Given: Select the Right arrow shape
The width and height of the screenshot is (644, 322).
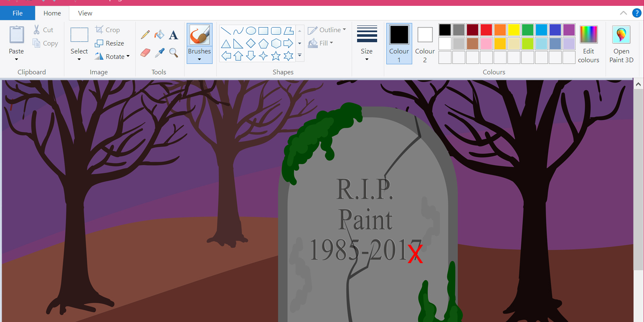Looking at the screenshot, I should point(288,43).
